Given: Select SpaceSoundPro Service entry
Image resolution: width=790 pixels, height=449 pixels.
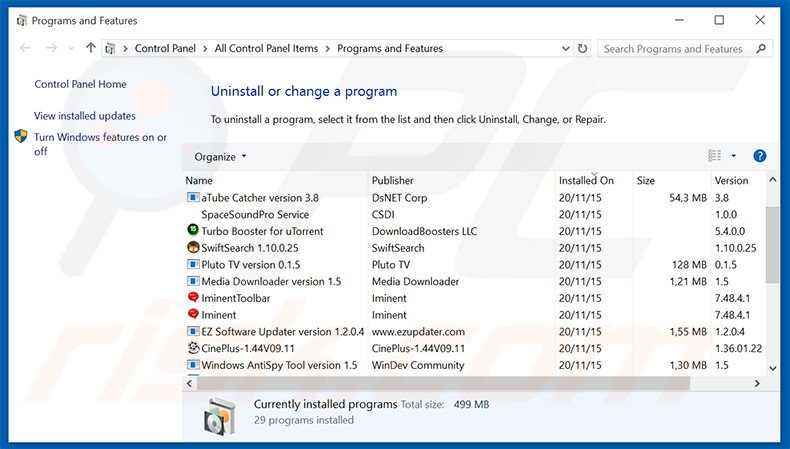Looking at the screenshot, I should pos(255,214).
